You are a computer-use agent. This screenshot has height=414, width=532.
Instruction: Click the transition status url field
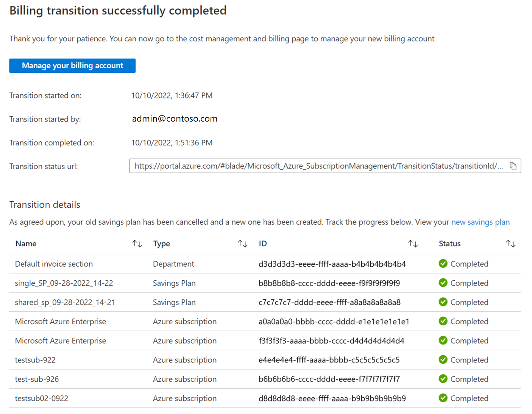(325, 166)
